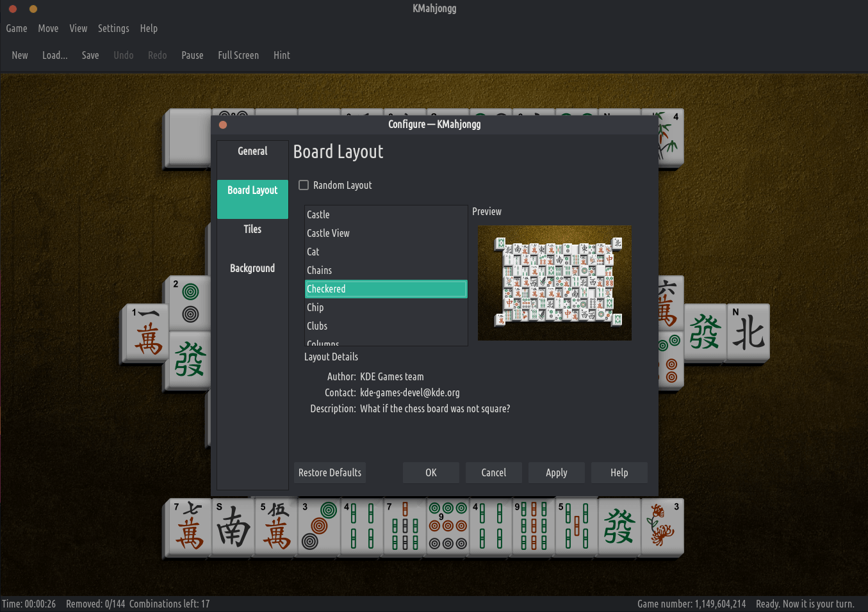
Task: Click the South wind tile in bottom row
Action: [233, 527]
